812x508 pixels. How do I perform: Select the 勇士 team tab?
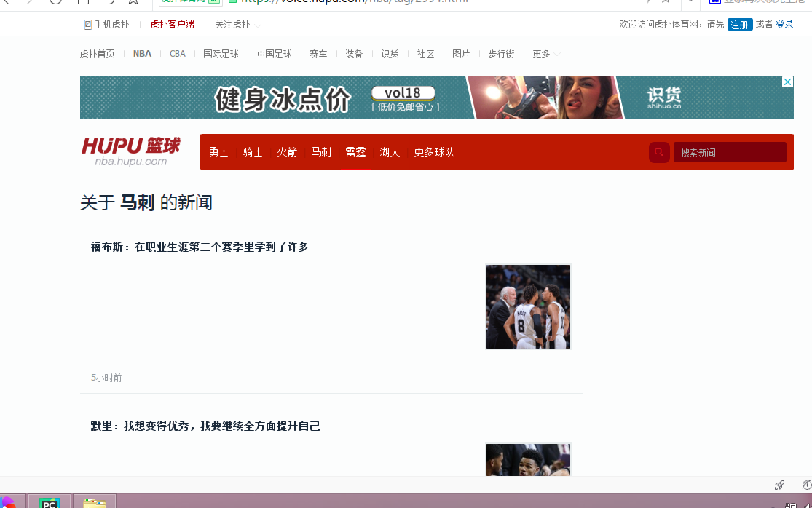[218, 152]
